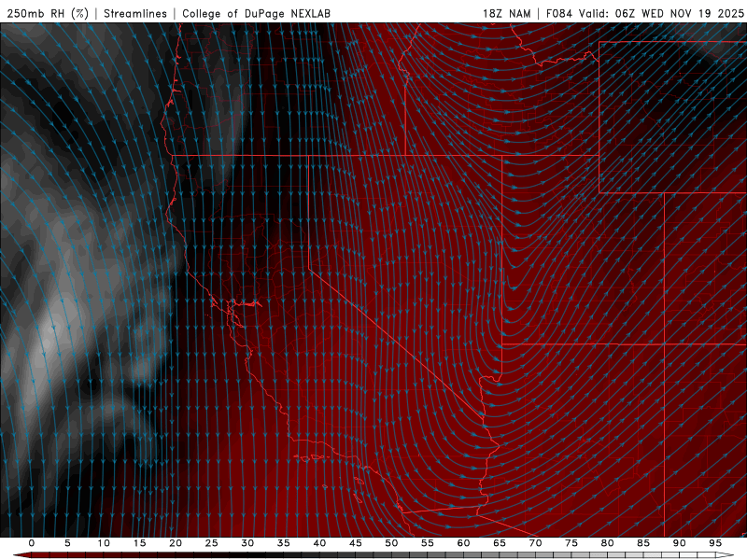Click the "Valid: 06Z WED NOV 19 2025" text
The width and height of the screenshot is (747, 560).
661,13
